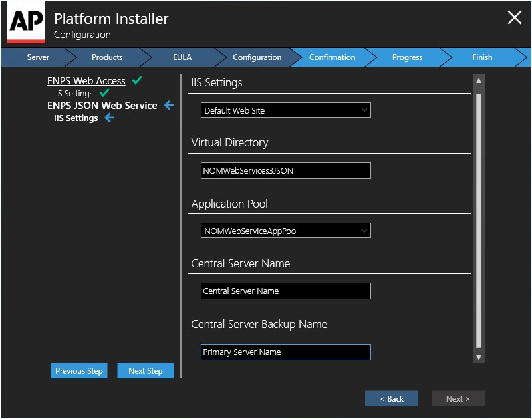The width and height of the screenshot is (532, 419).
Task: Select the Progress step tab
Action: (x=407, y=57)
